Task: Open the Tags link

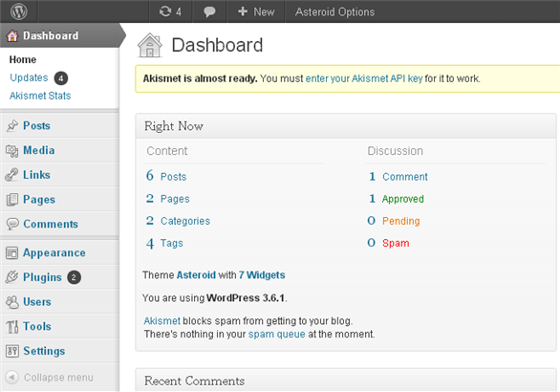Action: click(172, 243)
